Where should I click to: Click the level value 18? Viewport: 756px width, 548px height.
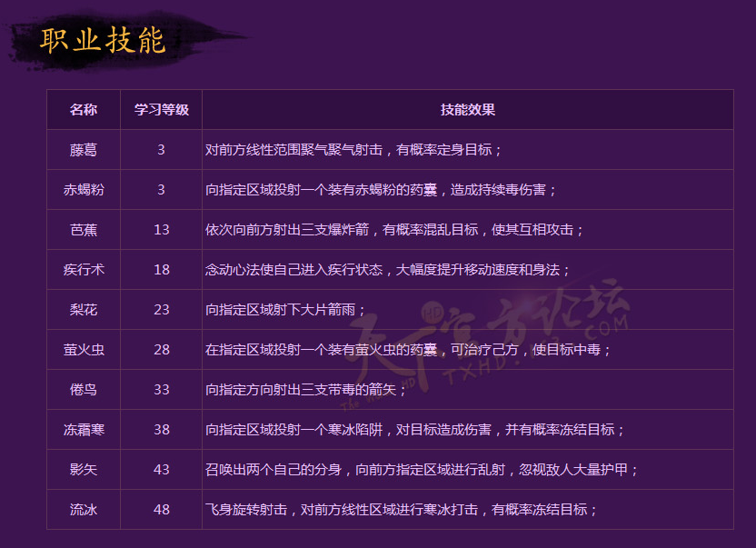[x=162, y=270]
